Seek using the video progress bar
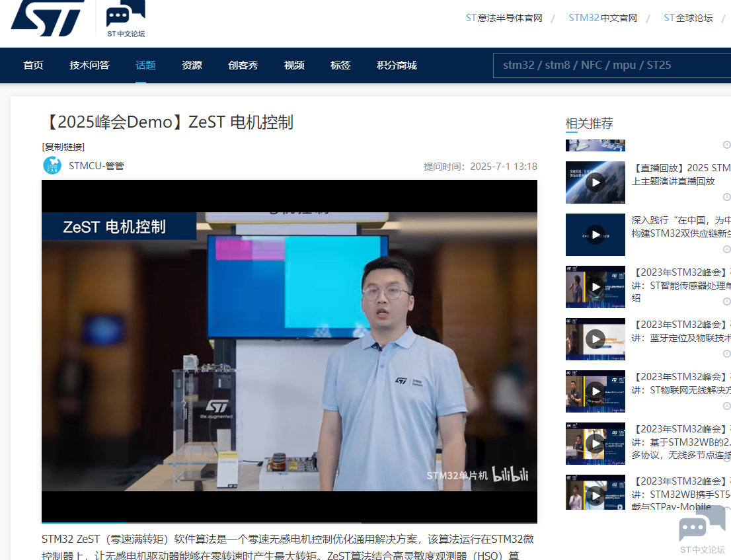Screen dimensions: 731x560 tap(289, 522)
